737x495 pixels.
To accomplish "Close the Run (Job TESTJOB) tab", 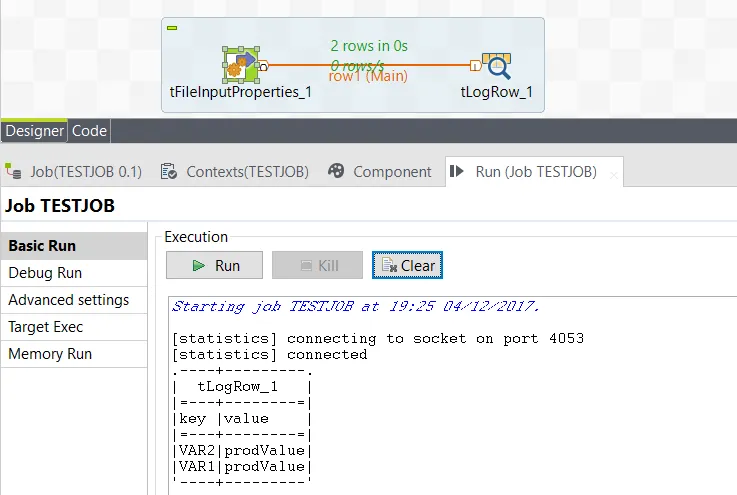I will [613, 175].
